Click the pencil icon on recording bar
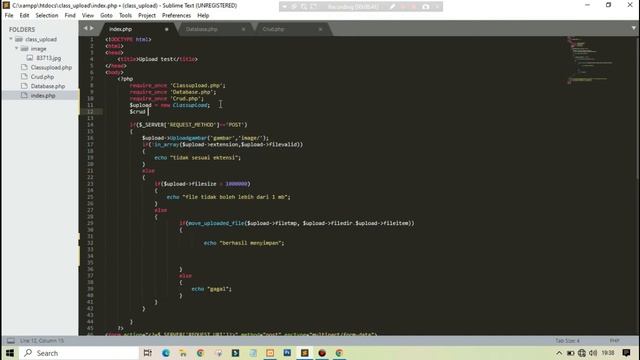The height and width of the screenshot is (360, 640). pyautogui.click(x=392, y=7)
